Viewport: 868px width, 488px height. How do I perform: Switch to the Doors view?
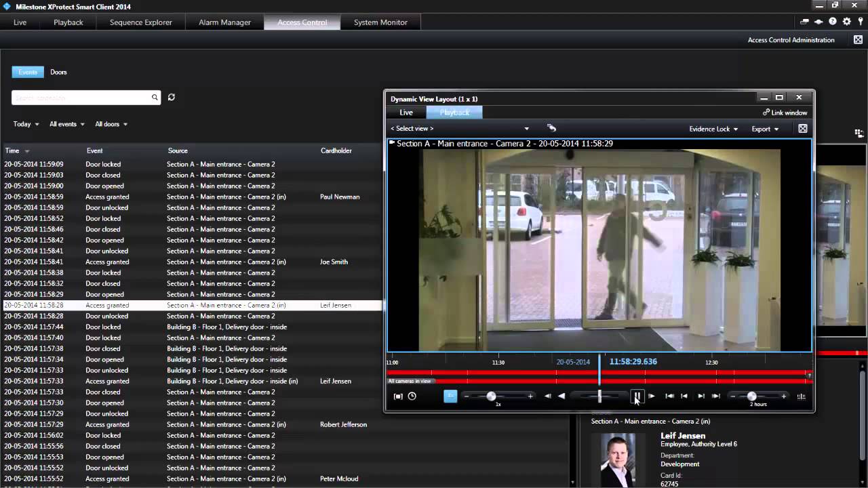click(58, 72)
